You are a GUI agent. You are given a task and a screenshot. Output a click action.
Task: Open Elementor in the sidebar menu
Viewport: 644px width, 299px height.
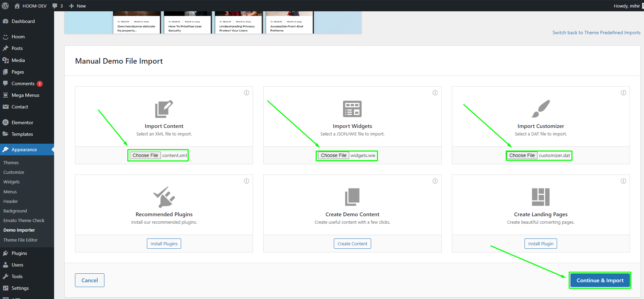point(22,122)
